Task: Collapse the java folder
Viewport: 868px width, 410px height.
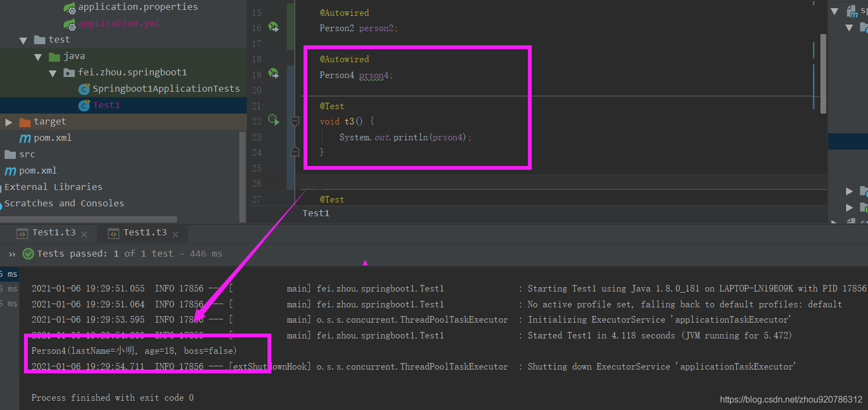Action: (38, 57)
